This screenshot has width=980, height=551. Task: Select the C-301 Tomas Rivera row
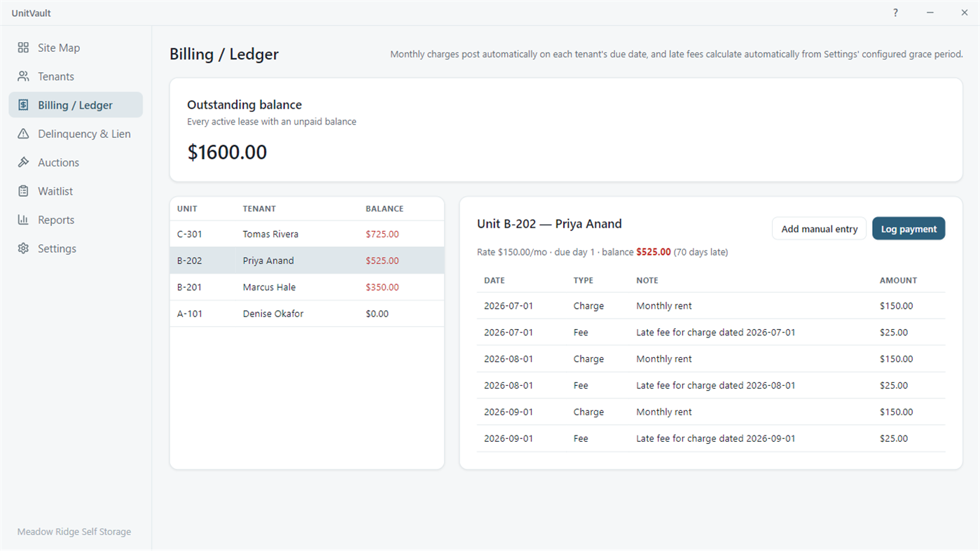tap(307, 234)
